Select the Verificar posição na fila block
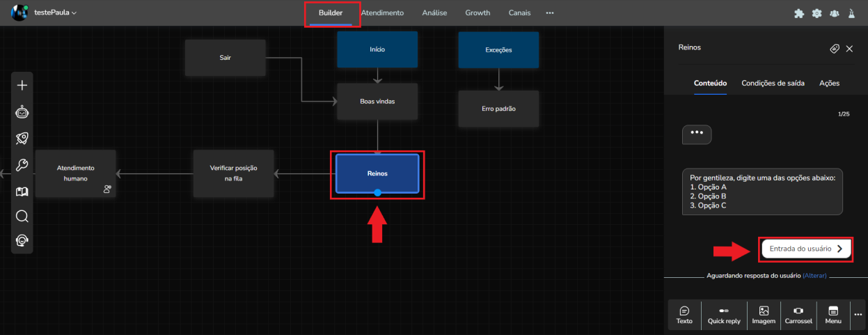This screenshot has width=868, height=335. pyautogui.click(x=233, y=173)
